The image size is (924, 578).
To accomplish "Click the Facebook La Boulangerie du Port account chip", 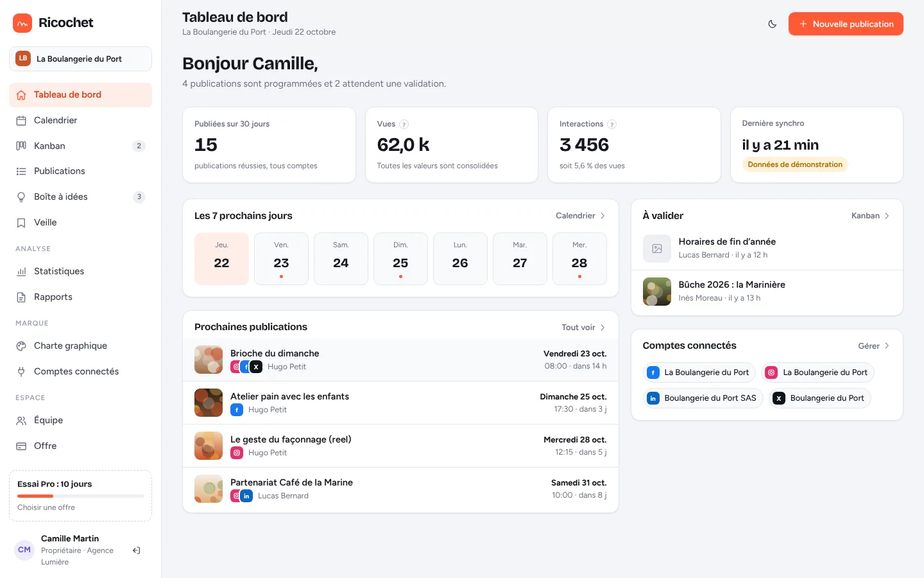I will (699, 372).
